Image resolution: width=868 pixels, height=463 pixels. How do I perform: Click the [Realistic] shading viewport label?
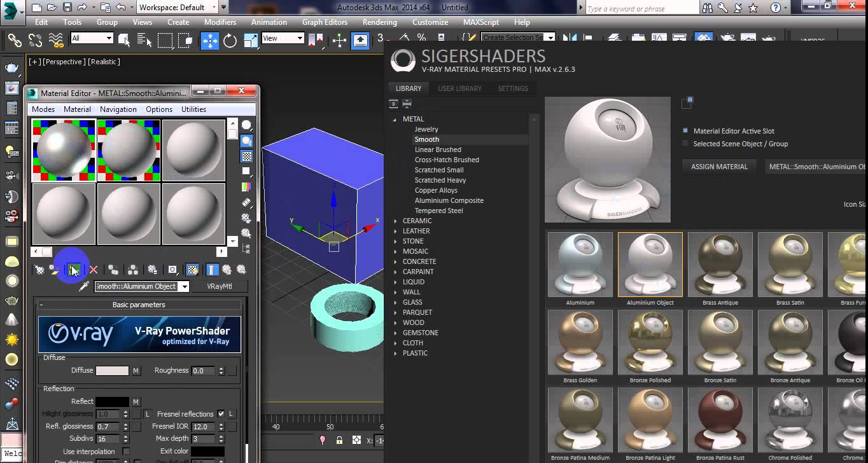104,62
